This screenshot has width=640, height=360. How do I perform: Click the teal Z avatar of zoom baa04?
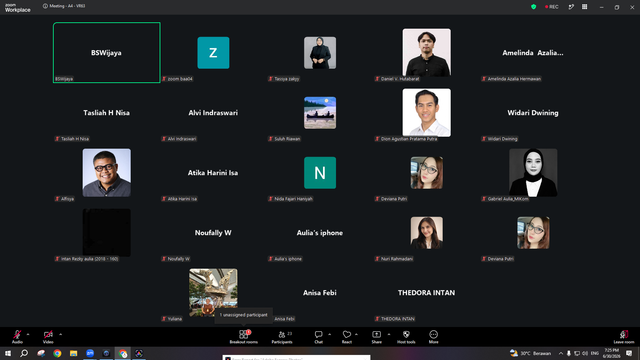(x=213, y=53)
